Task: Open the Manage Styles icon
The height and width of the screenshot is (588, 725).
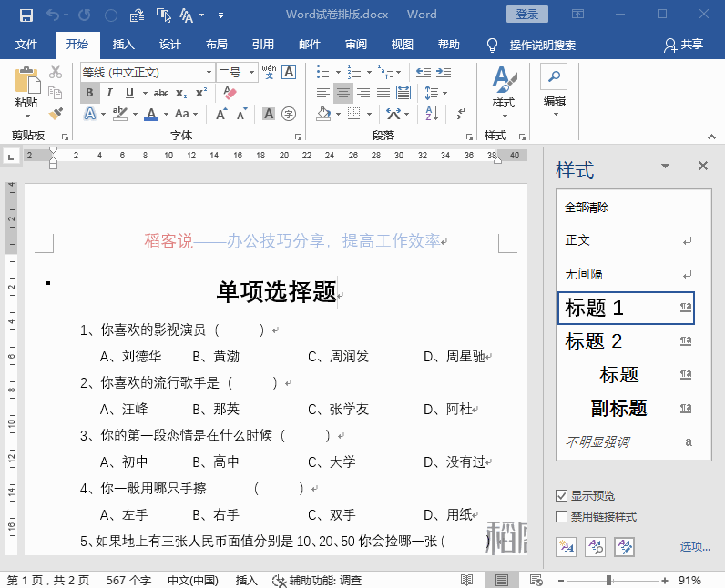Action: (x=624, y=547)
